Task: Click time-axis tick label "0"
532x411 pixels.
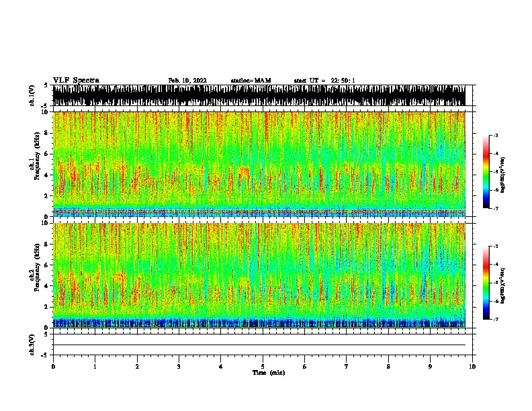Action: point(53,367)
